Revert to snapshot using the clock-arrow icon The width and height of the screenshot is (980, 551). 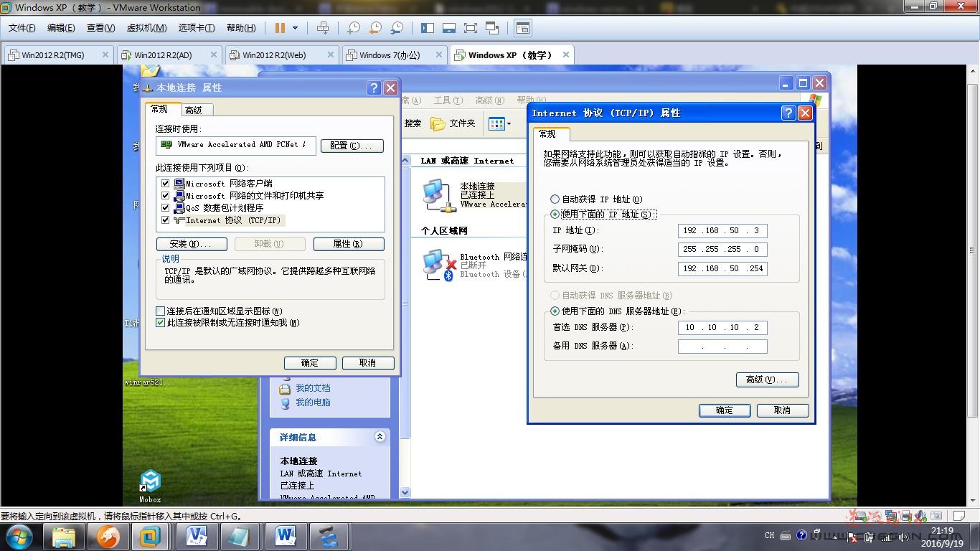click(375, 28)
